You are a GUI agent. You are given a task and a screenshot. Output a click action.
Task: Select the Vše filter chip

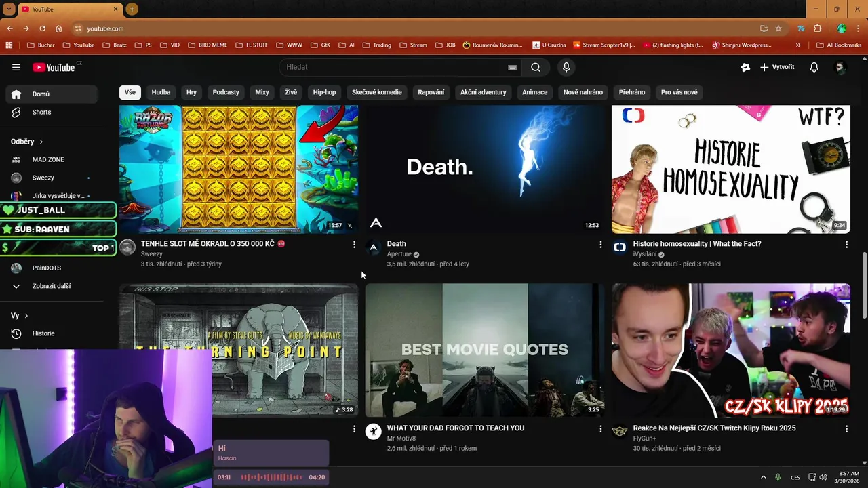[130, 92]
